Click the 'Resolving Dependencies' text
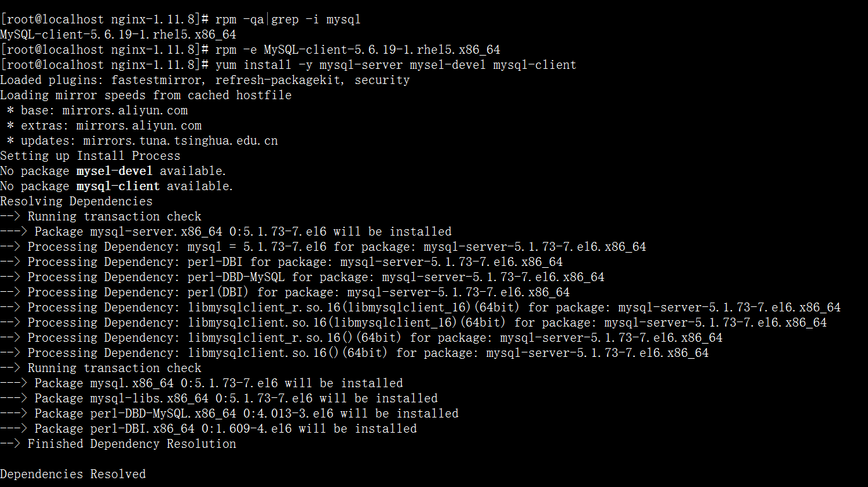 [76, 201]
